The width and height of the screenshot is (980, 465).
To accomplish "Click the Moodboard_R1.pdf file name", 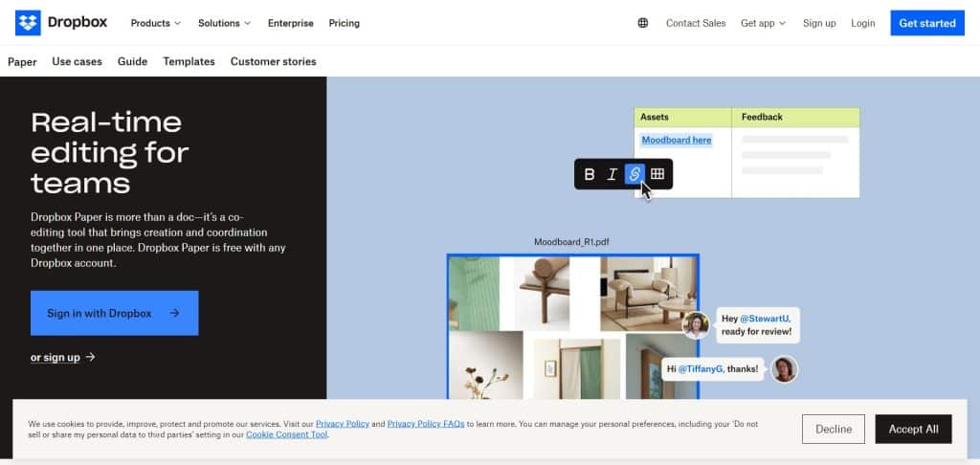I will point(571,242).
